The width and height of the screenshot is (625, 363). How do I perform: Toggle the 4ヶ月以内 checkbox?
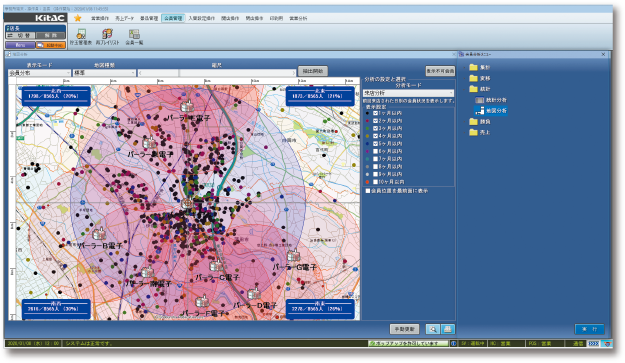point(375,136)
